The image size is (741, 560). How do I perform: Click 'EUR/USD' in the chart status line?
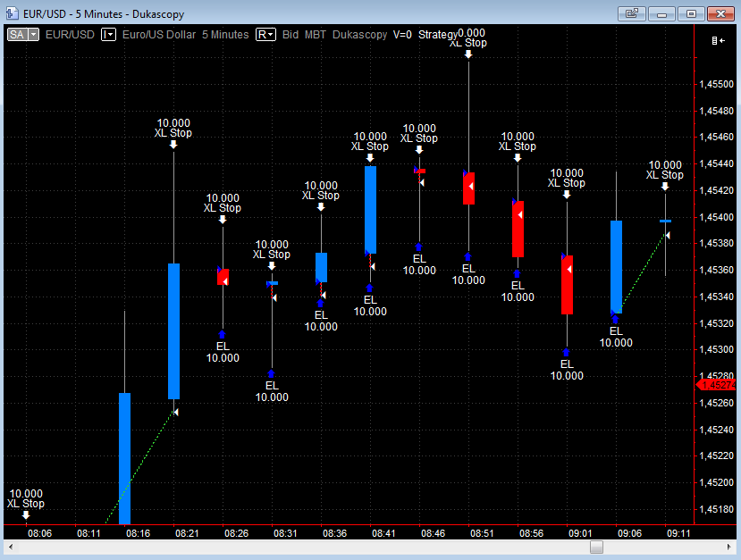point(70,35)
